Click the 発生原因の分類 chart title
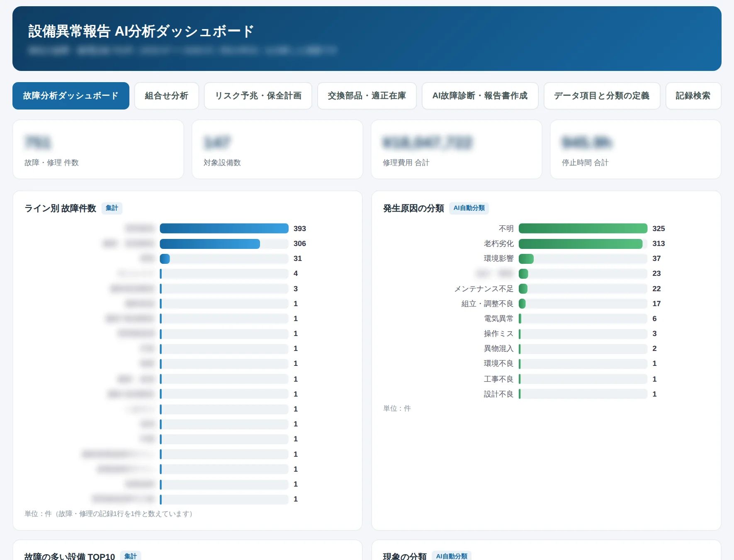This screenshot has width=734, height=560. point(413,208)
